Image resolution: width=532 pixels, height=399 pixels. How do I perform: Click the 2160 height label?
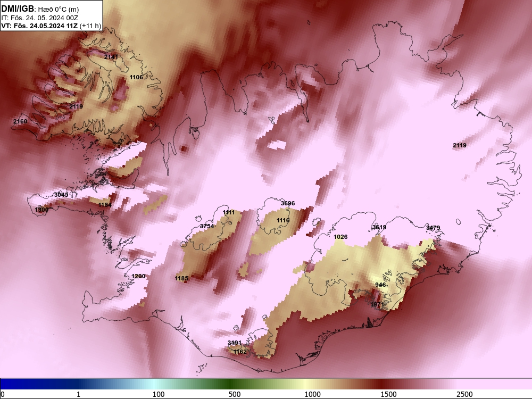(x=20, y=121)
